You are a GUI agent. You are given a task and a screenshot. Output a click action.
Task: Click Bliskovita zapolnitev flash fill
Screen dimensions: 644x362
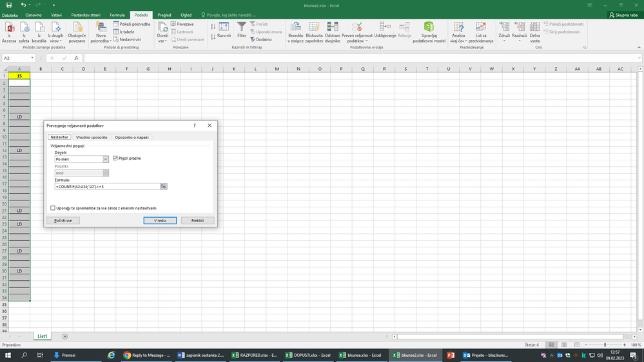pos(314,32)
